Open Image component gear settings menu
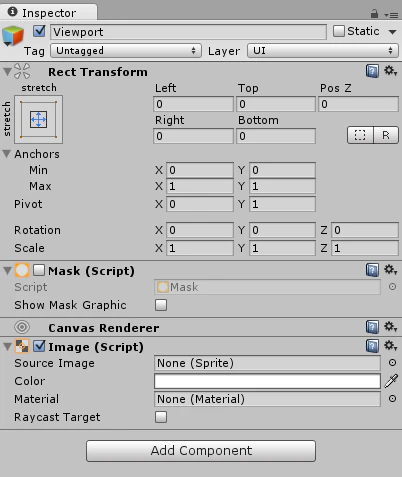 click(390, 346)
